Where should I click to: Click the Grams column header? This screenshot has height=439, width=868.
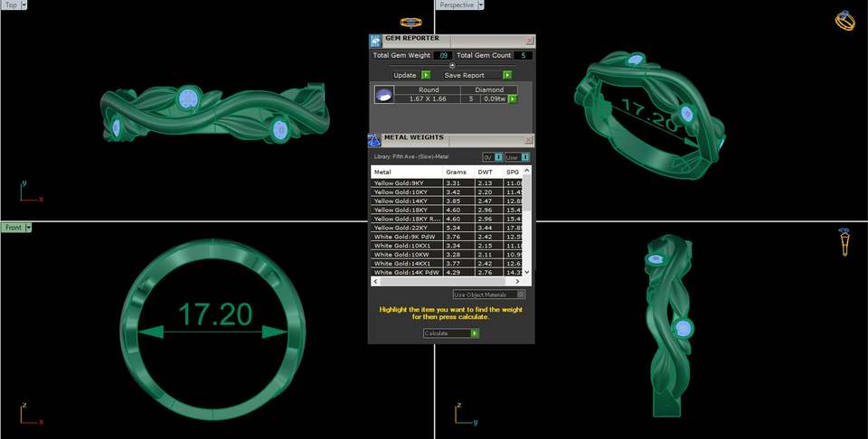[x=458, y=172]
